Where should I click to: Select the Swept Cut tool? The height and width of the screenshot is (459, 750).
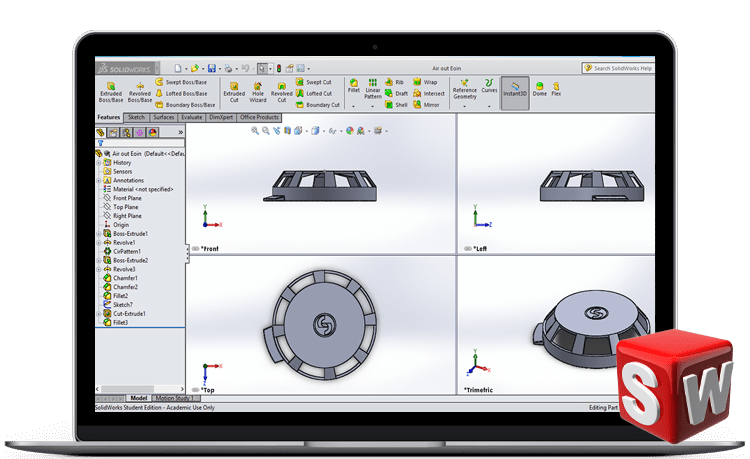pos(314,82)
